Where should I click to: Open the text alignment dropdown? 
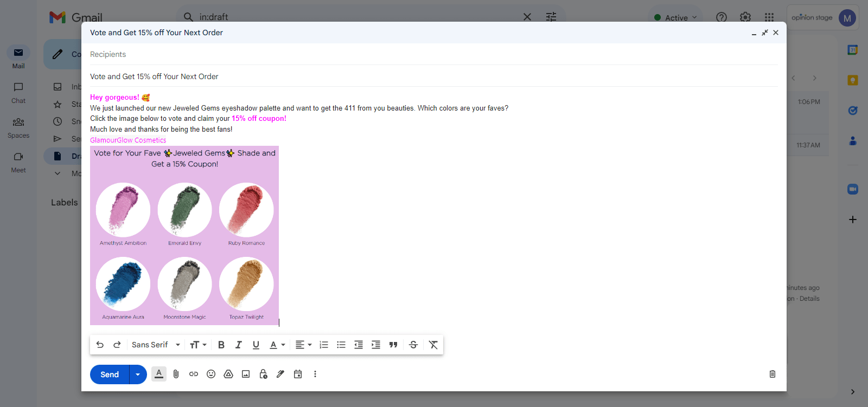[303, 345]
